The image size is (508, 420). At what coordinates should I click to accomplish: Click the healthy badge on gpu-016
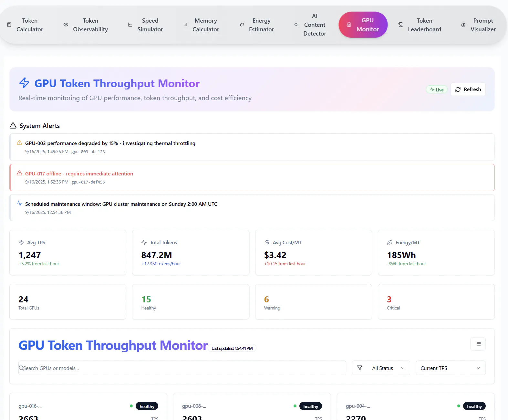click(x=147, y=406)
